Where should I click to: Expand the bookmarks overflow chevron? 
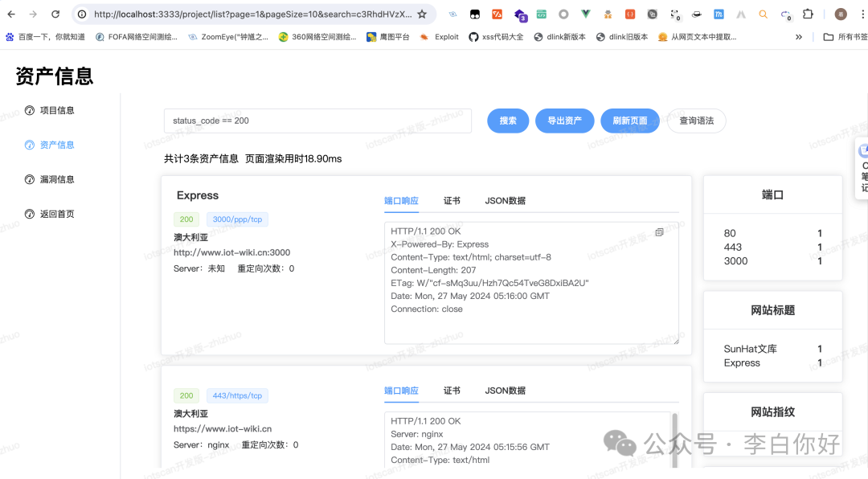[797, 36]
